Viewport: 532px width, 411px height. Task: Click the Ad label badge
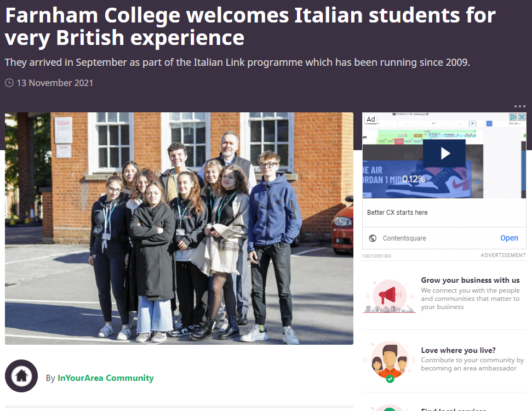tap(371, 119)
